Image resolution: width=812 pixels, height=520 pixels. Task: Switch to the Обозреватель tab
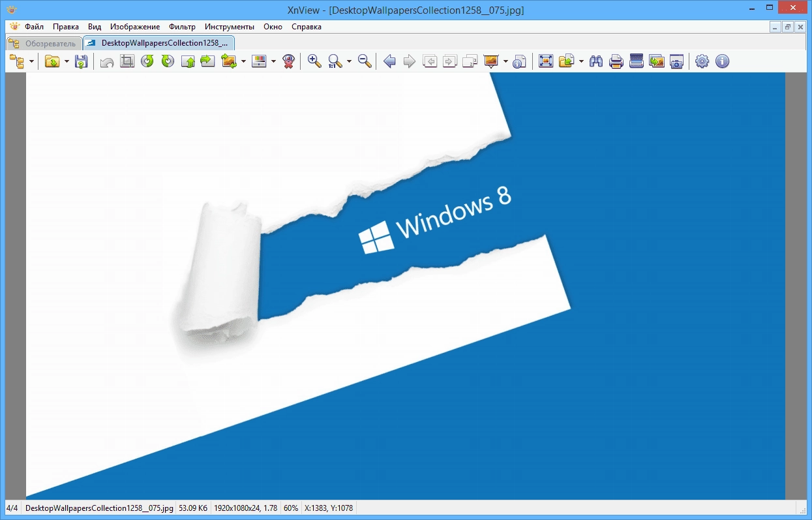pos(44,44)
